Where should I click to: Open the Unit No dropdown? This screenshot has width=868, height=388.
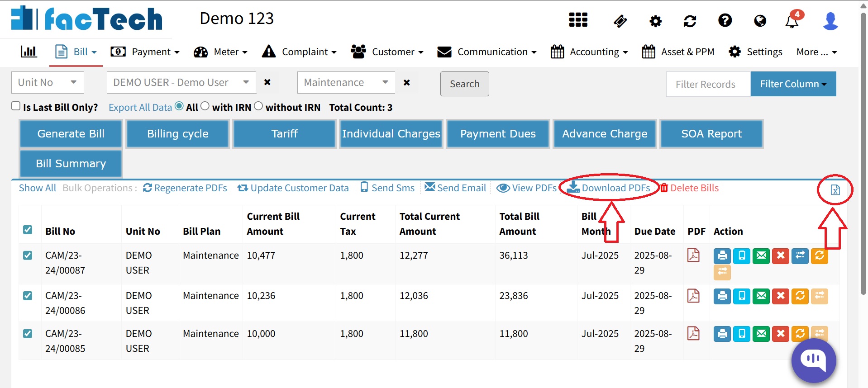[x=48, y=83]
